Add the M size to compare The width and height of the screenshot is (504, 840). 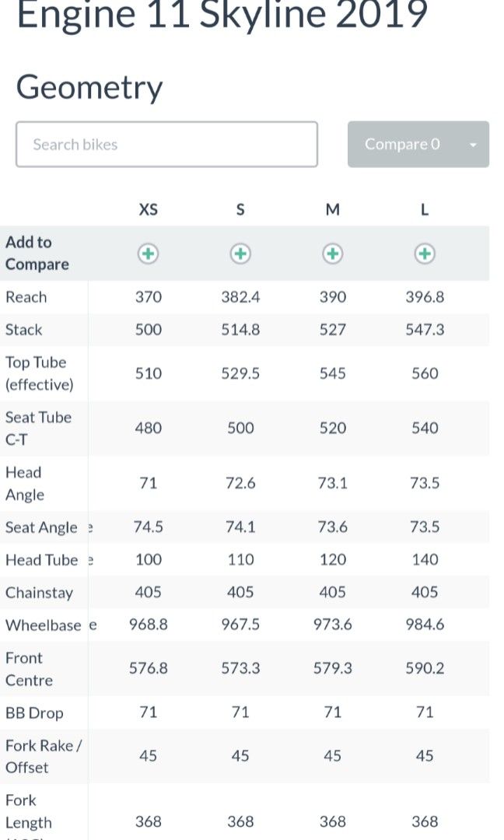(332, 254)
